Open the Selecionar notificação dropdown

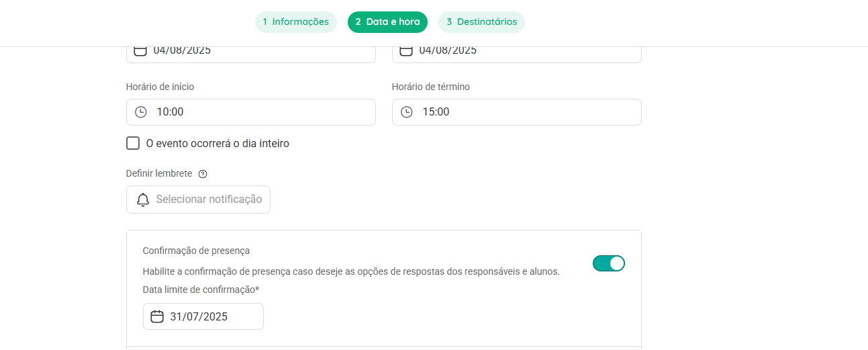pos(198,200)
